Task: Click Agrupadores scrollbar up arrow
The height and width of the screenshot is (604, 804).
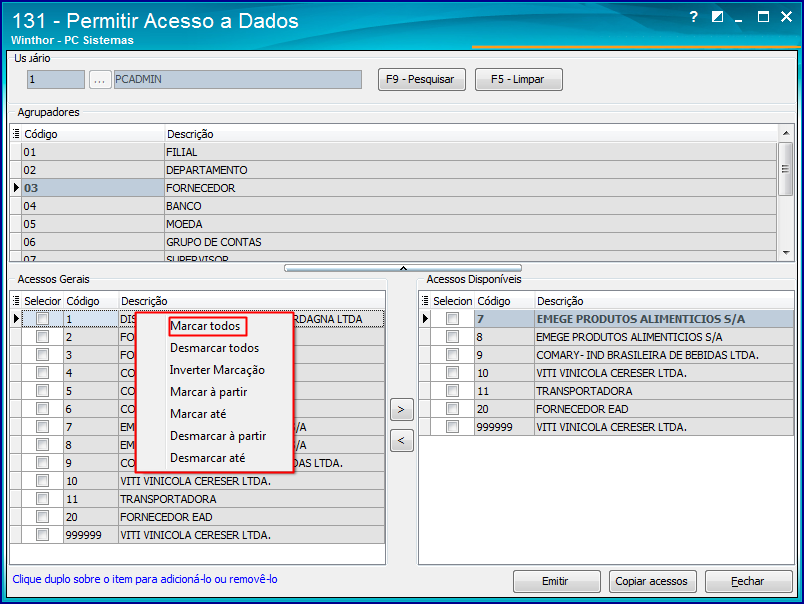Action: (786, 133)
